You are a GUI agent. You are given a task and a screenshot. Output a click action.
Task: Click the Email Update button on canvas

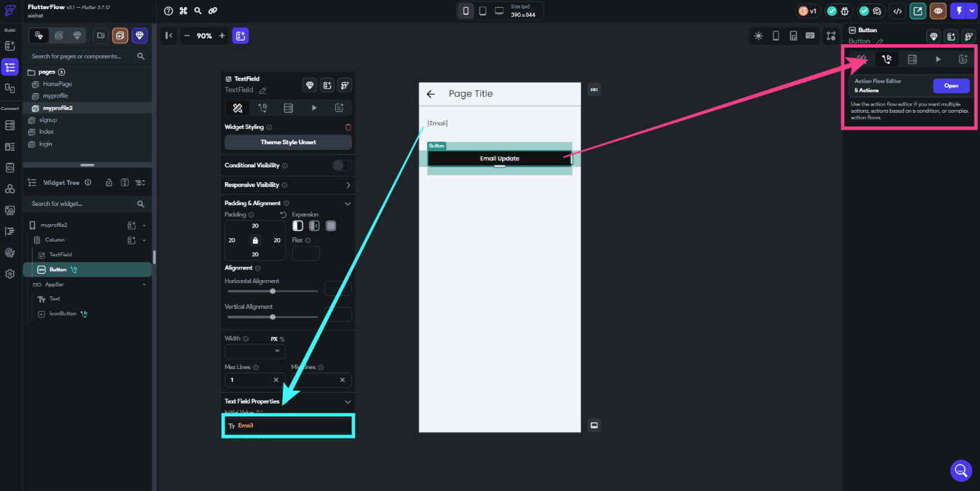click(x=499, y=158)
